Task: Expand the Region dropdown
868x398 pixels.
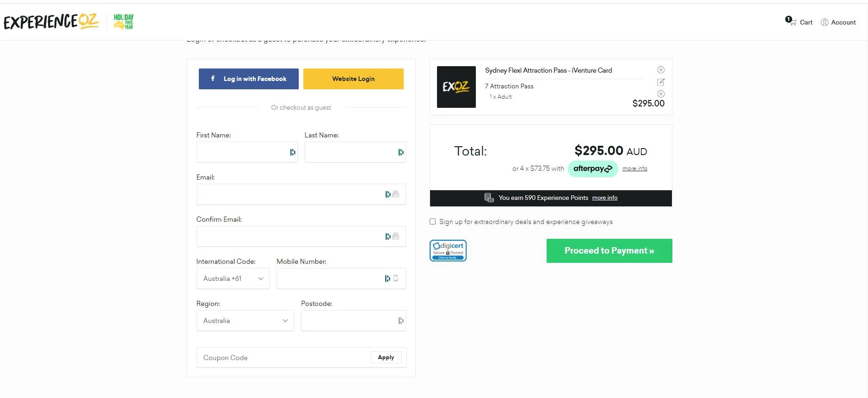Action: 245,321
